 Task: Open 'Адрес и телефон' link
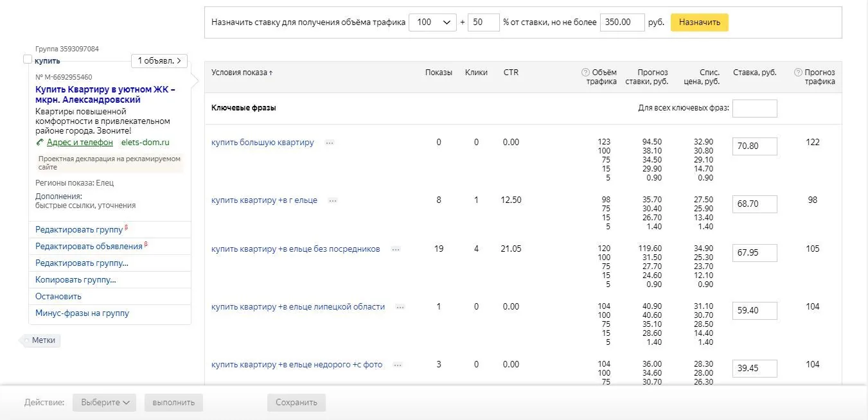(80, 143)
